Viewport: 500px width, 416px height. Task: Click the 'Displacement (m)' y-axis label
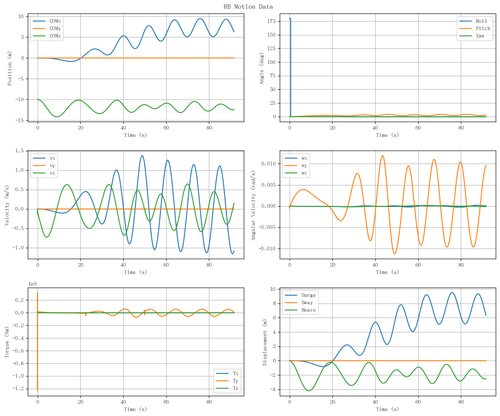coord(265,342)
